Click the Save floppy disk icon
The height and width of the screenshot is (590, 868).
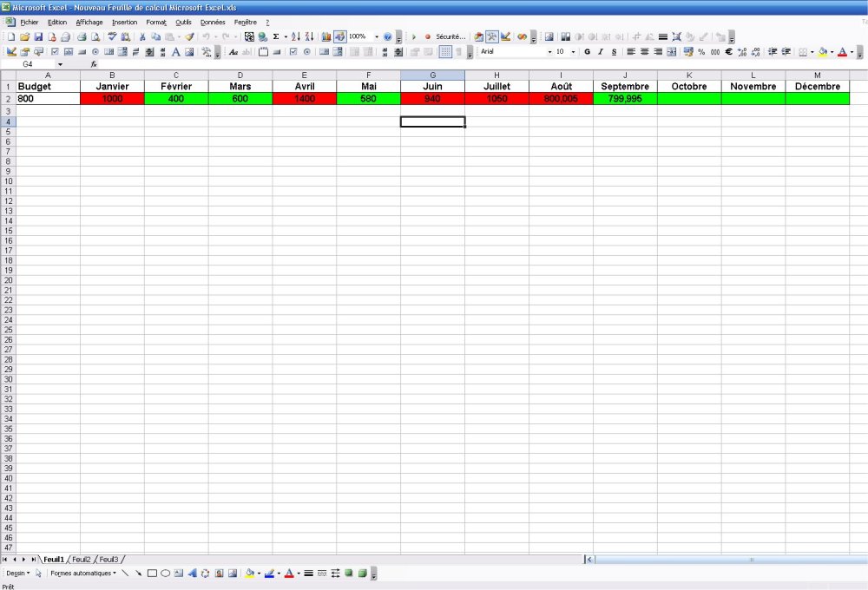38,37
